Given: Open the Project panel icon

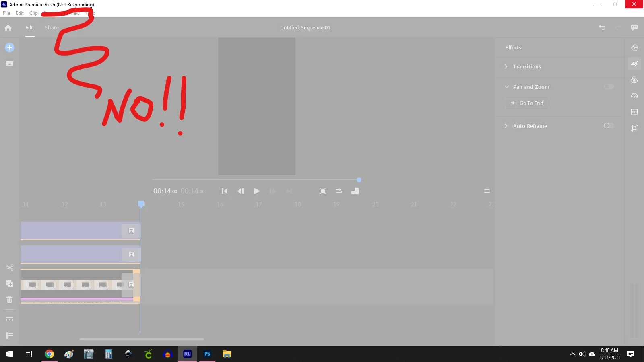Looking at the screenshot, I should [x=10, y=64].
